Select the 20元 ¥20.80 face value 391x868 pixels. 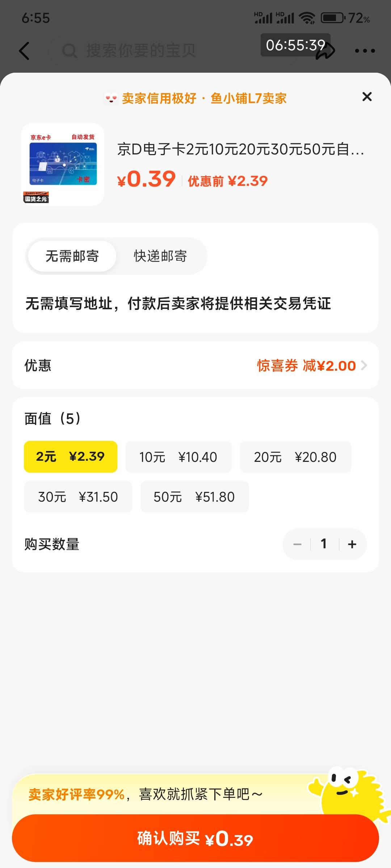pyautogui.click(x=295, y=457)
